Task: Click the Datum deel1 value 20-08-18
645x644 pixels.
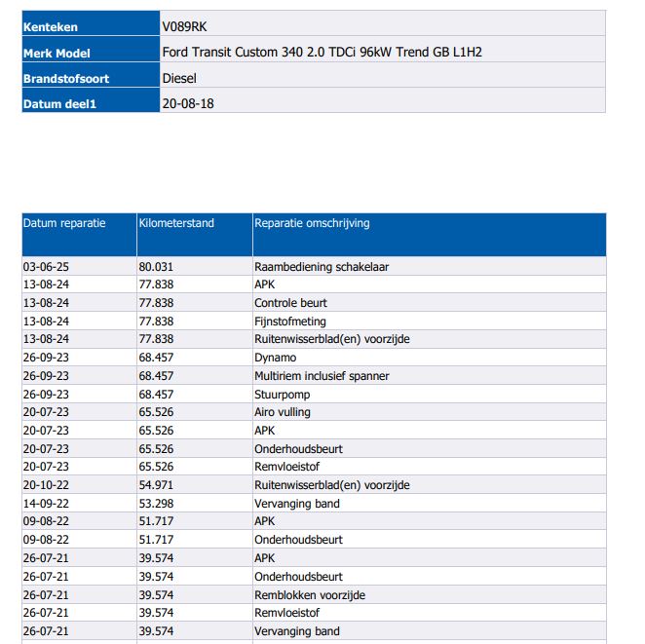Action: 187,103
